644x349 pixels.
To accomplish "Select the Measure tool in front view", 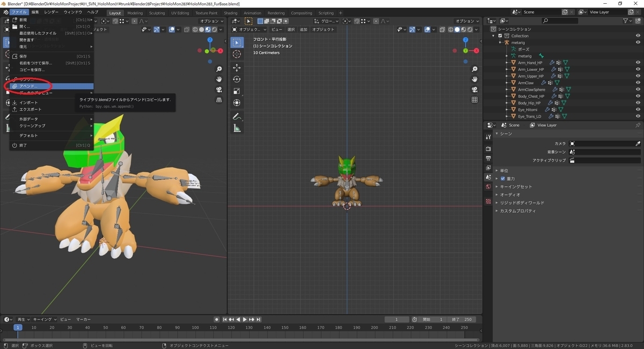I will point(237,128).
